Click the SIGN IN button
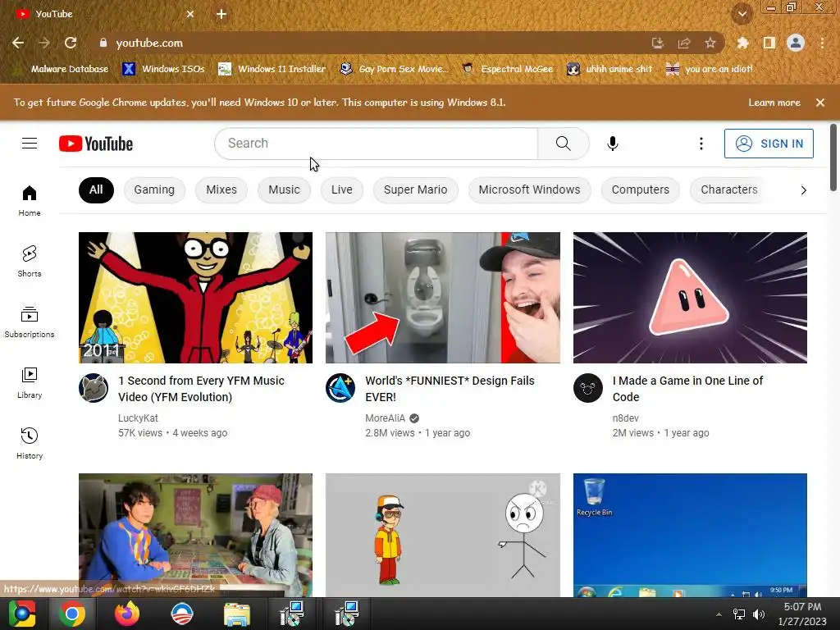This screenshot has height=630, width=840. click(769, 144)
